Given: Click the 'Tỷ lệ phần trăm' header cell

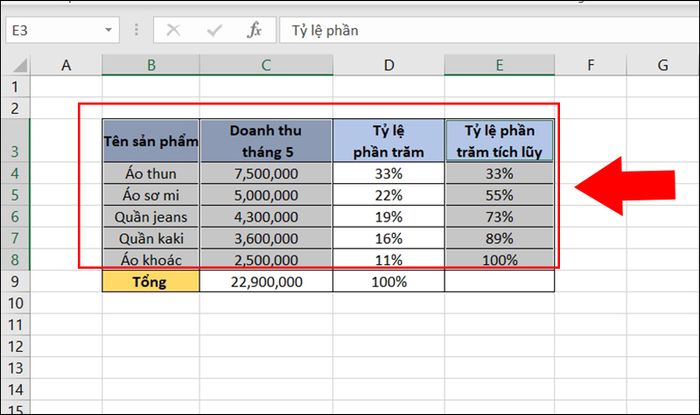Looking at the screenshot, I should click(x=389, y=141).
